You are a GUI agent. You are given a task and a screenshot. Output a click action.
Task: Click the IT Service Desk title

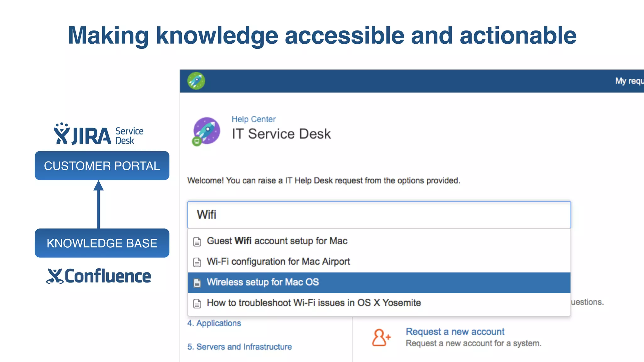point(281,134)
